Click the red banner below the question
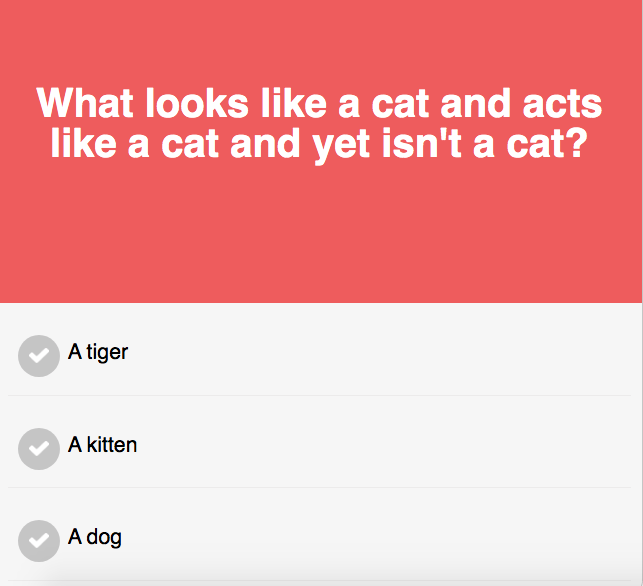Viewport: 643px width, 586px height. tap(320, 234)
